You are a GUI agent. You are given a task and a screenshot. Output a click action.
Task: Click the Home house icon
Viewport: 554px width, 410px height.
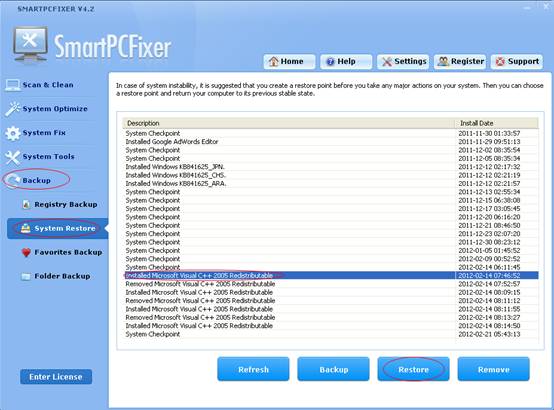273,62
